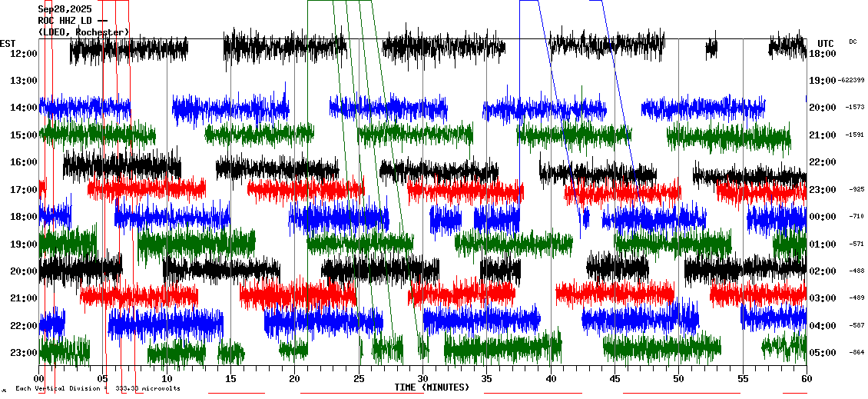Select the -864 DC offset value

tap(856, 352)
